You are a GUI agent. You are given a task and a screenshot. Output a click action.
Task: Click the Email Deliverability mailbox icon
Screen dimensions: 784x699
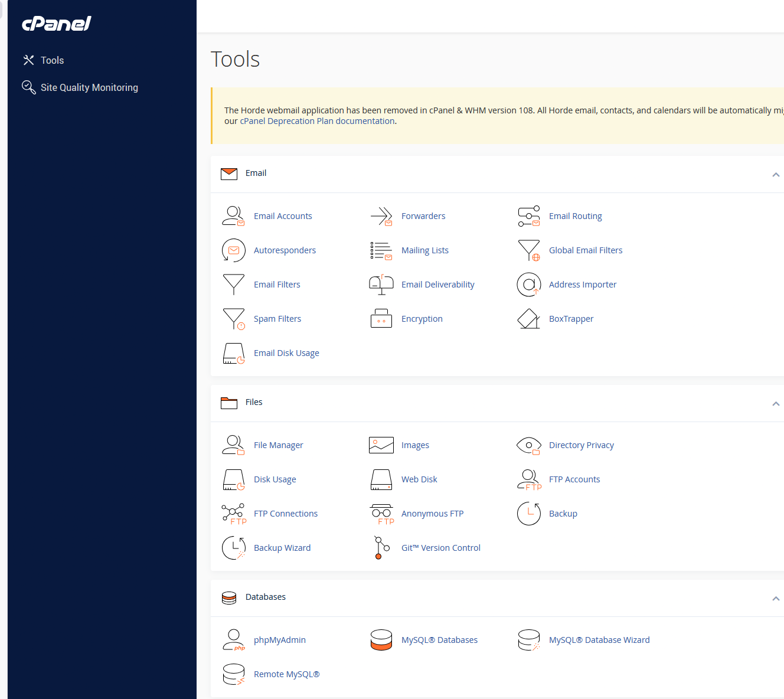point(381,285)
